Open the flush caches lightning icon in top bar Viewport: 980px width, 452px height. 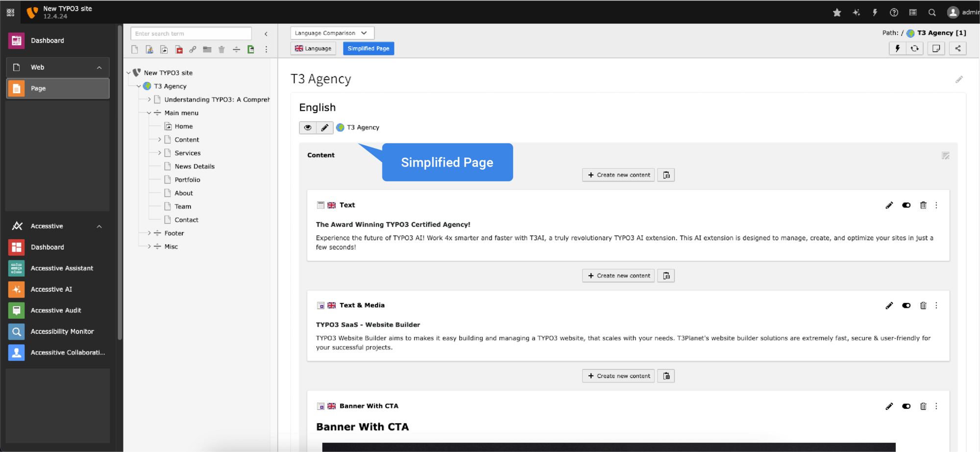[875, 13]
